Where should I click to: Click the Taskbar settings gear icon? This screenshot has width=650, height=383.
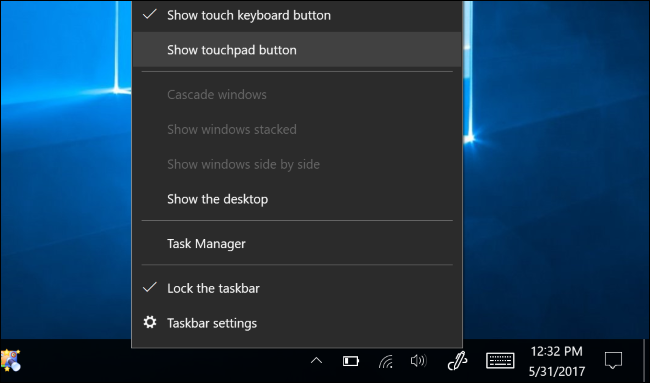150,322
